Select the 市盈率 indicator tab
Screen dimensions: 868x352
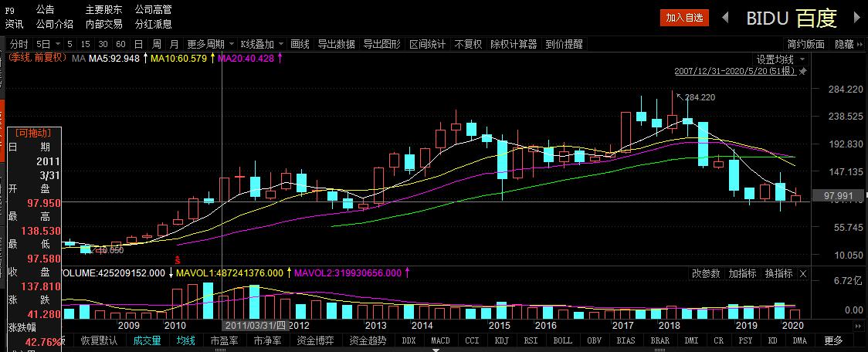223,340
